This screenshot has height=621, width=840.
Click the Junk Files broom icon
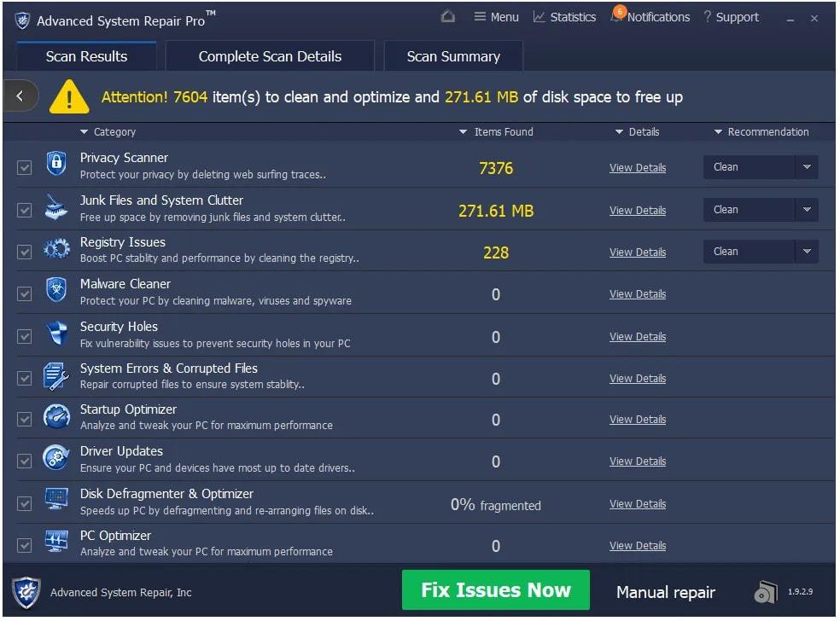pos(56,207)
